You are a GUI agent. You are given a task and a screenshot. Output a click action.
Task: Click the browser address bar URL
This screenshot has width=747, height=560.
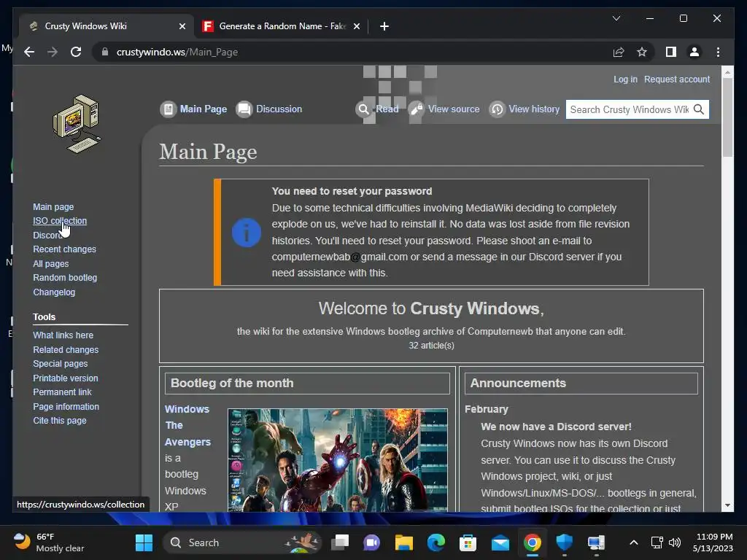click(x=177, y=52)
